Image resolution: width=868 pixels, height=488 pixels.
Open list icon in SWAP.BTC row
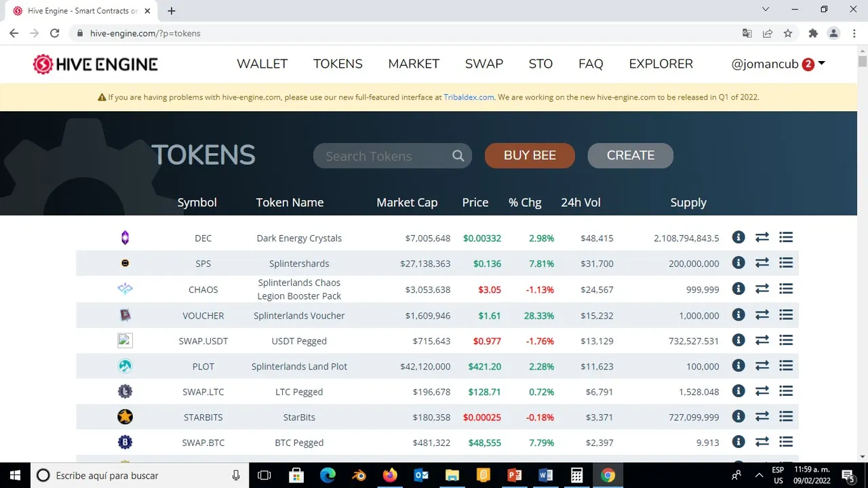pyautogui.click(x=786, y=442)
